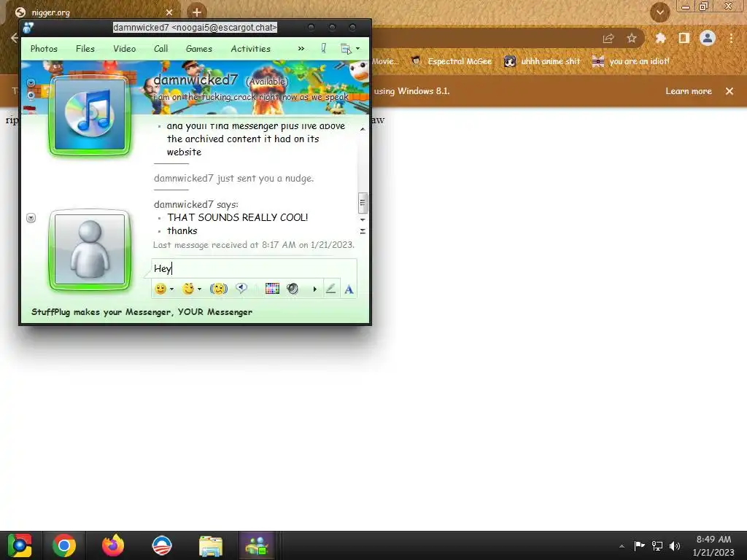Click the webcam icon under contact picture arrow
This screenshot has width=747, height=560.
[31, 96]
